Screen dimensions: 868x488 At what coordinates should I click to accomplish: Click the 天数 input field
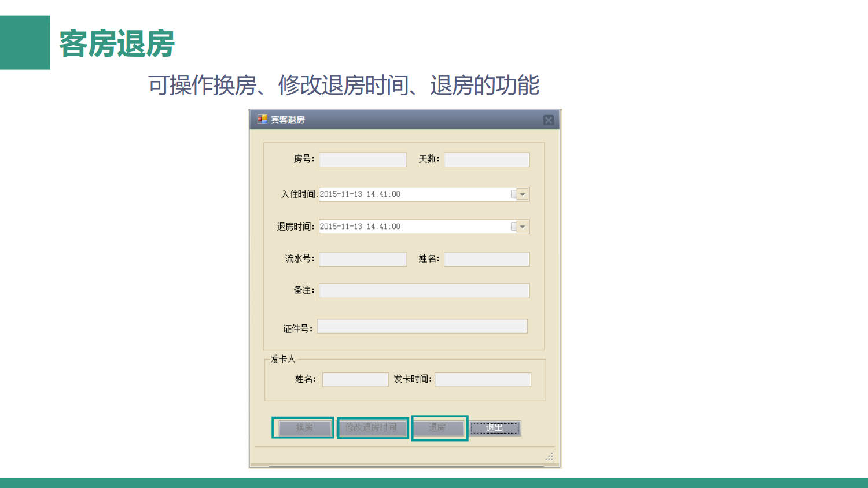487,160
